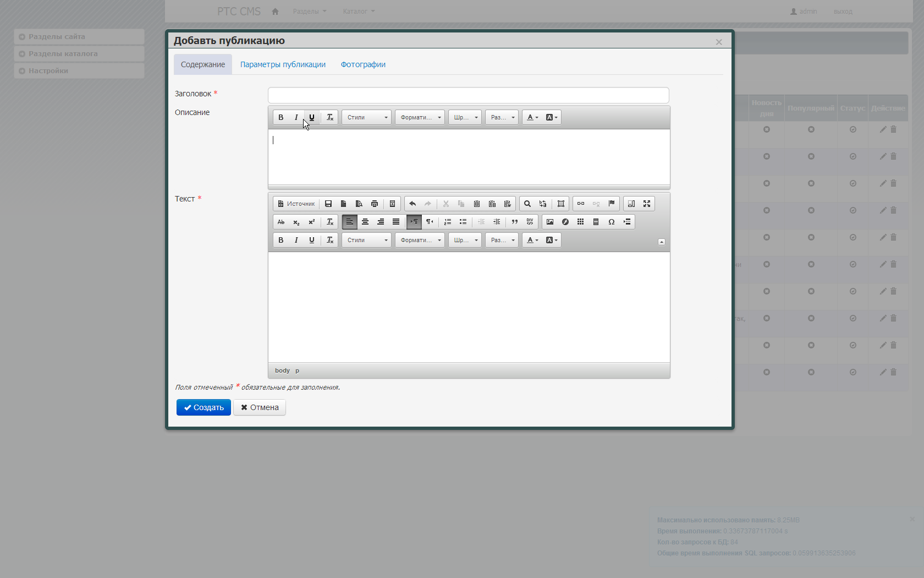Click the Create Div Container icon

click(530, 222)
